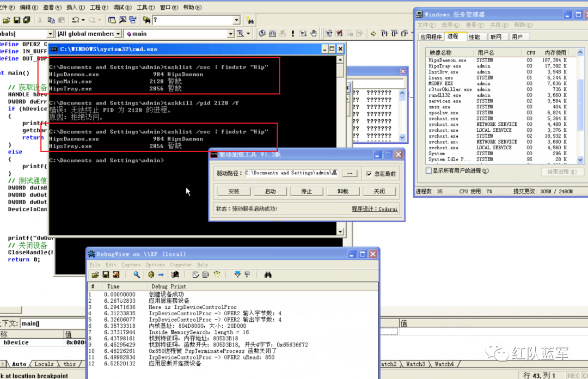Toggle capture magnifier icon in DebugView

pyautogui.click(x=137, y=274)
